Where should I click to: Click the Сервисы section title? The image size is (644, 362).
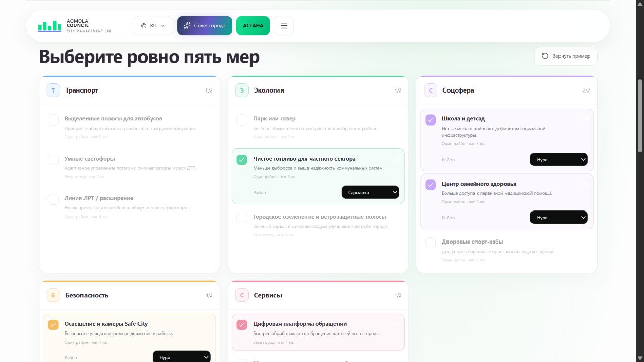[x=268, y=295]
